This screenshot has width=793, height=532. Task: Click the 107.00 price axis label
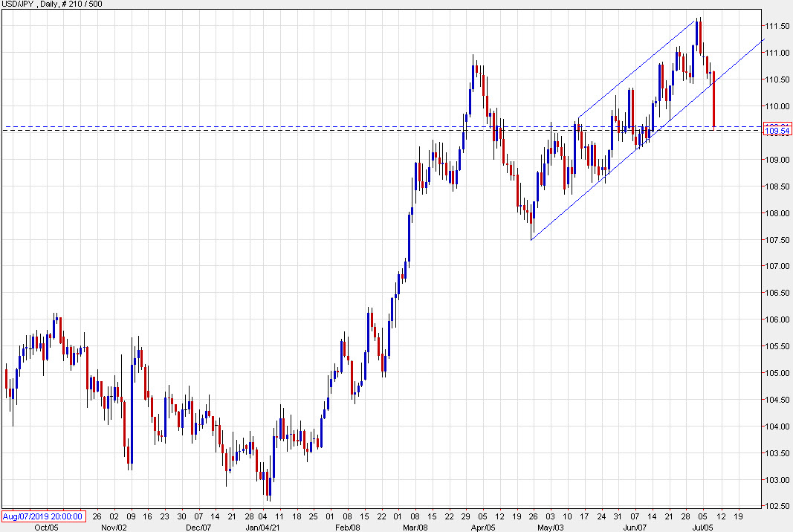coord(777,266)
